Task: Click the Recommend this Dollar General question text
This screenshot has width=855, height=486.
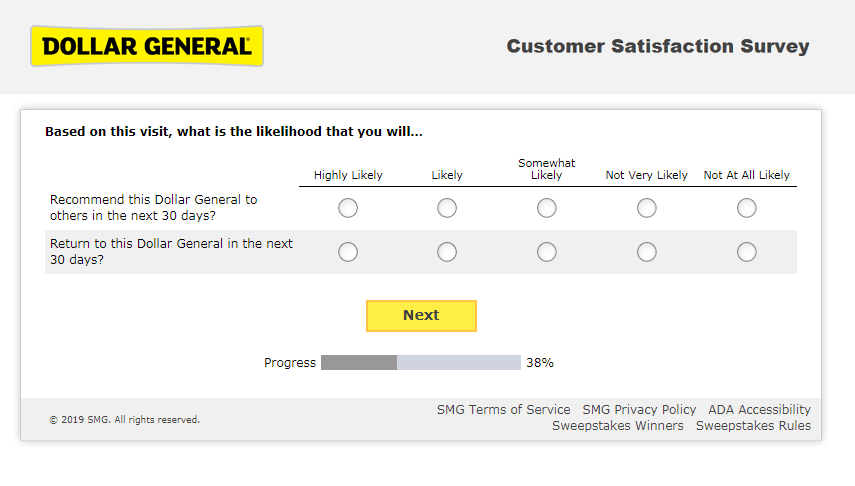Action: click(x=154, y=207)
